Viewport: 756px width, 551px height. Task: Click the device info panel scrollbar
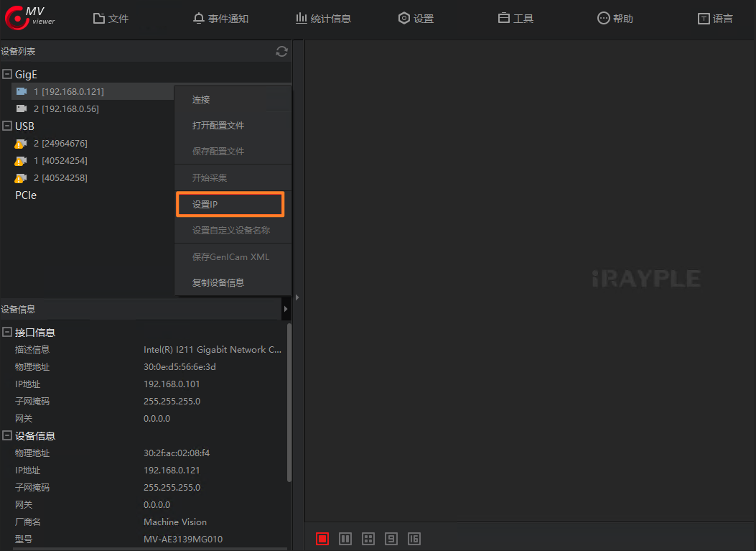click(x=289, y=402)
